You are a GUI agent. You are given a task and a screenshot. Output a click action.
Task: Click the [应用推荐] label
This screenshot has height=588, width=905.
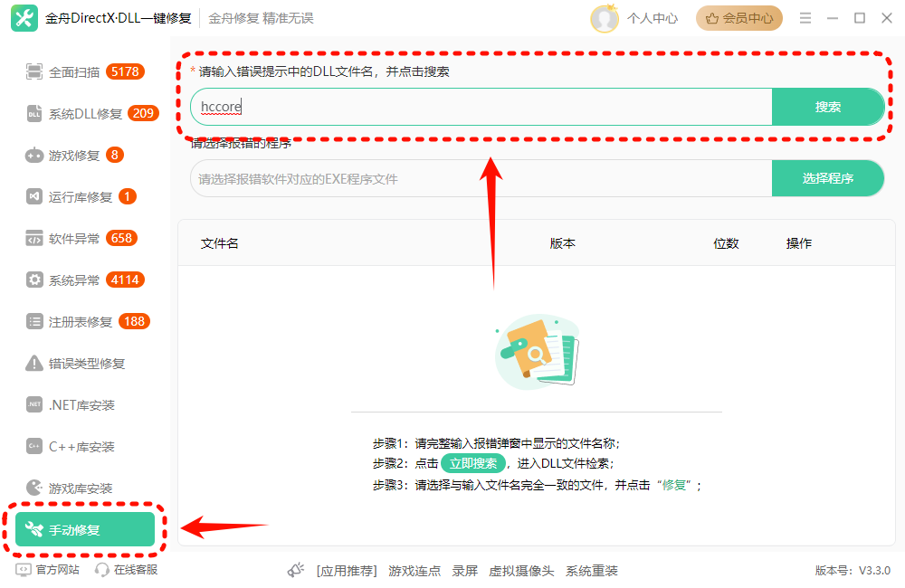pyautogui.click(x=347, y=571)
